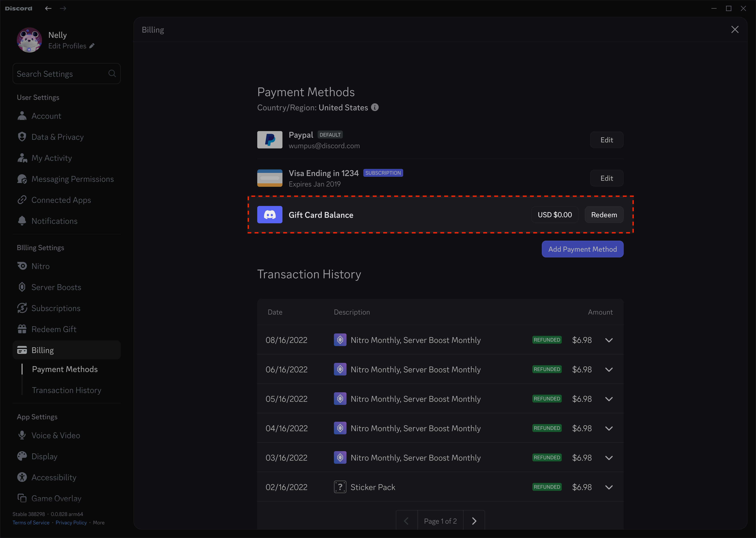Click the Redeem button for Gift Card
This screenshot has height=538, width=756.
pos(604,215)
